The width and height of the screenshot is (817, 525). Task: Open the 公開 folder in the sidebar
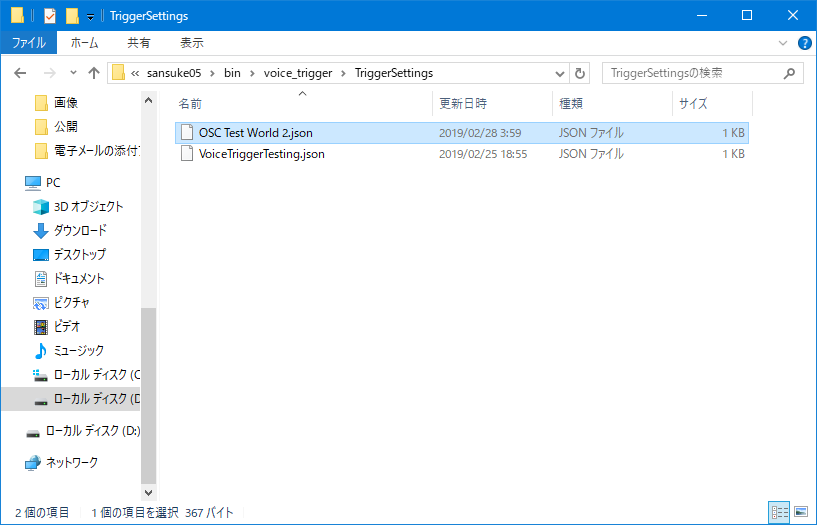66,127
